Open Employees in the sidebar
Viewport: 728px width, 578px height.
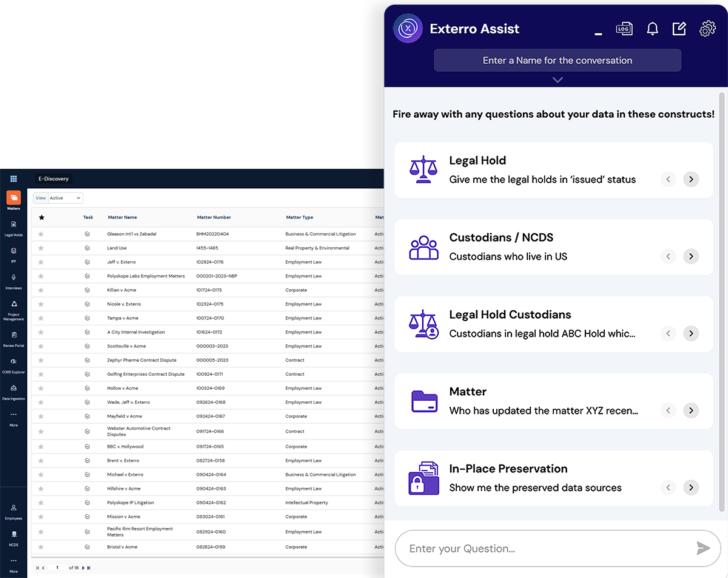pos(13,511)
